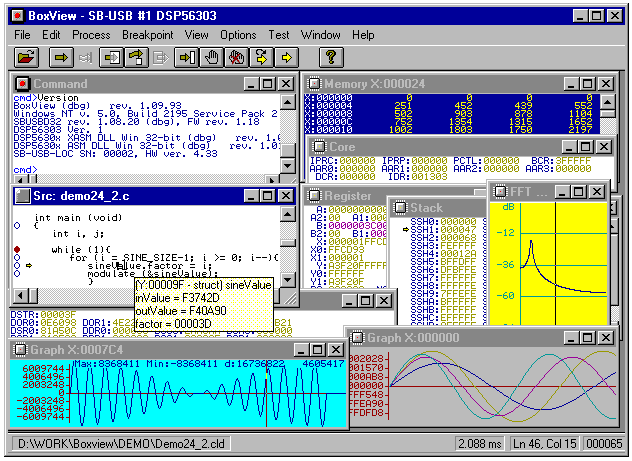
Task: Click the Step Into toolbar icon
Action: point(111,57)
